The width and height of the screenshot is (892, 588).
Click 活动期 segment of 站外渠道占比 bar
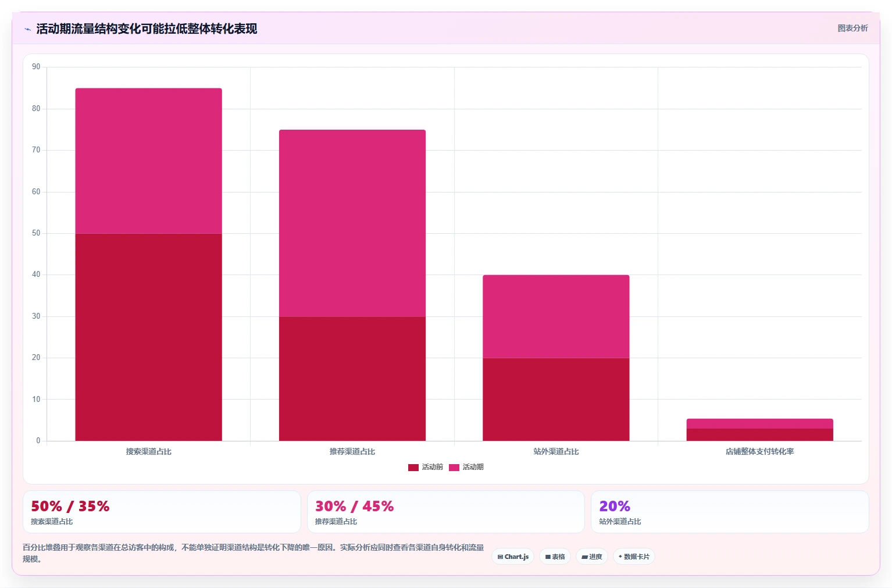556,316
